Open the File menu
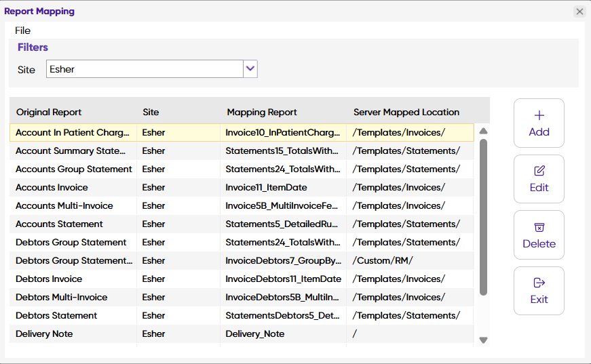The width and height of the screenshot is (591, 364). 23,31
